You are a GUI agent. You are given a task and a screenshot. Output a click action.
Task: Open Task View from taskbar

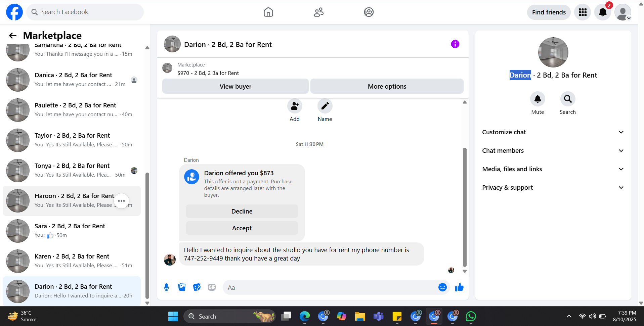tap(286, 316)
